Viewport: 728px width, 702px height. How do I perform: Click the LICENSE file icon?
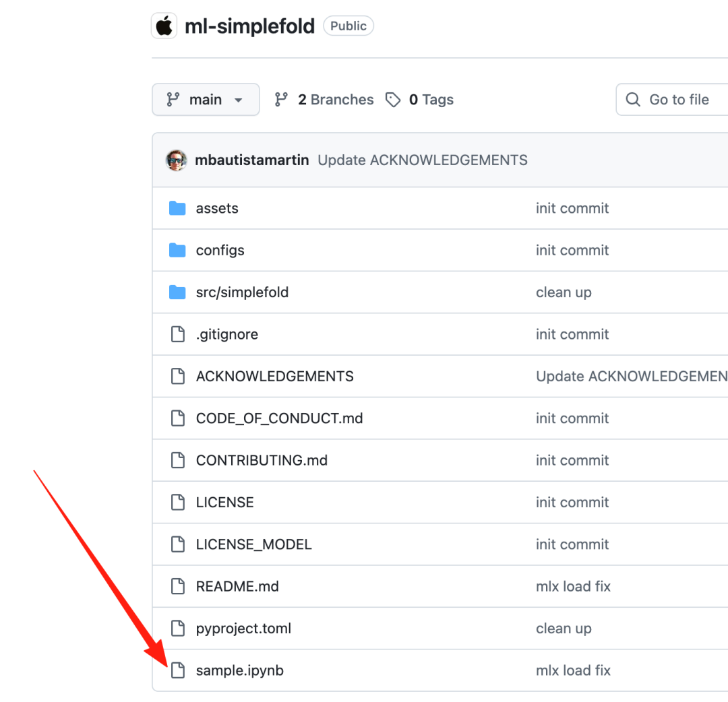(177, 503)
